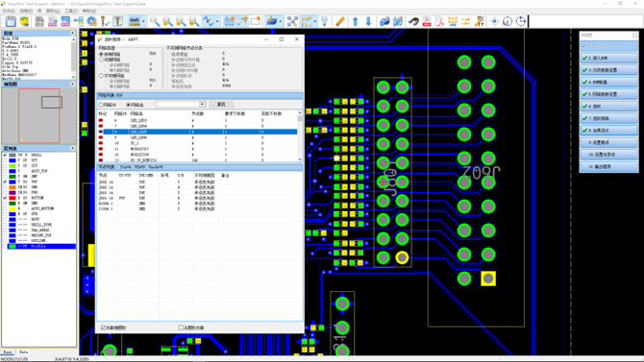The image size is (644, 362).
Task: Open the layered stack icon dropdown arrow
Action: click(280, 21)
